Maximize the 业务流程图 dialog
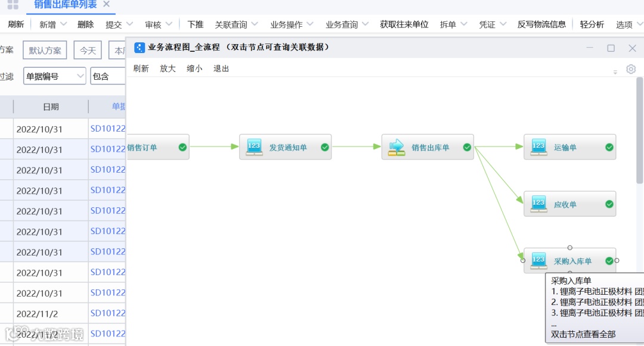 pos(611,48)
